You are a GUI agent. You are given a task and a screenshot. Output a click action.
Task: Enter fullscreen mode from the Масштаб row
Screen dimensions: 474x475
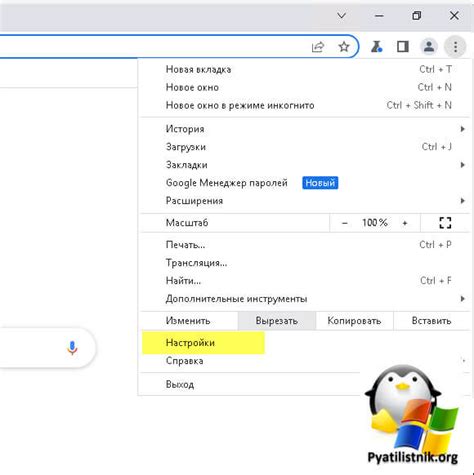coord(445,223)
